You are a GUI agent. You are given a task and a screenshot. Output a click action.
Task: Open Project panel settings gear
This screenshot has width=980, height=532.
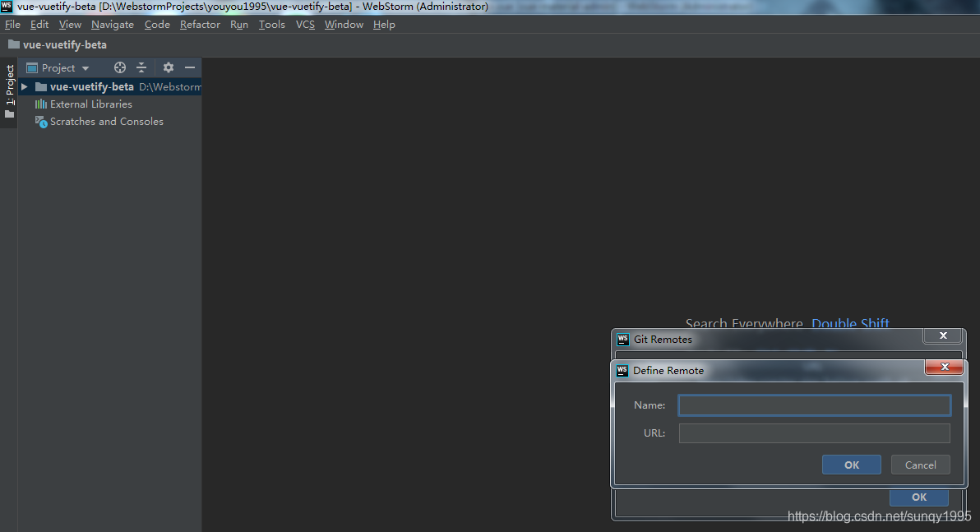tap(168, 67)
